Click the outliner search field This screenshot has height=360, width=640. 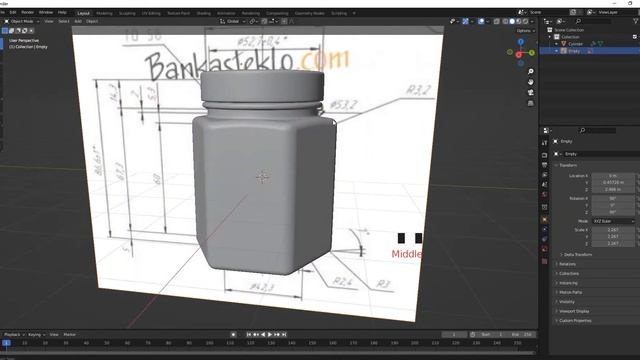pyautogui.click(x=593, y=21)
